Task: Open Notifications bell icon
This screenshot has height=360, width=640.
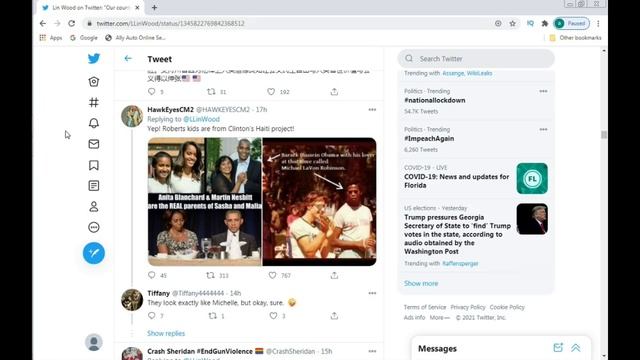Action: pyautogui.click(x=93, y=123)
